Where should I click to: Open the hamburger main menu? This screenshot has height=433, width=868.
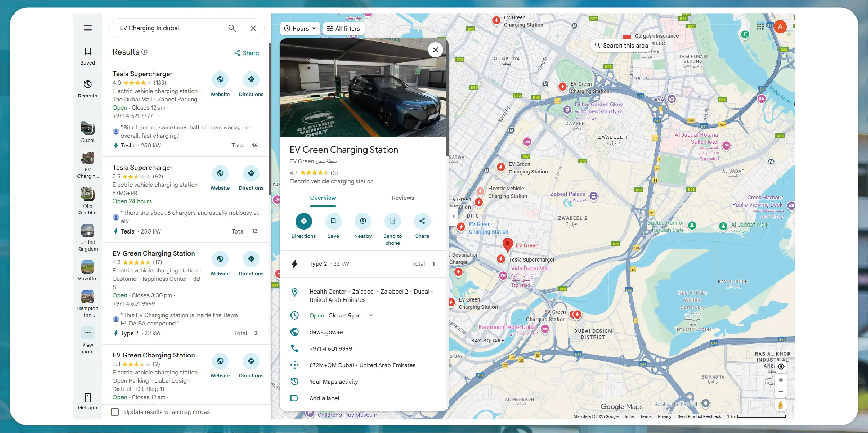pyautogui.click(x=87, y=28)
